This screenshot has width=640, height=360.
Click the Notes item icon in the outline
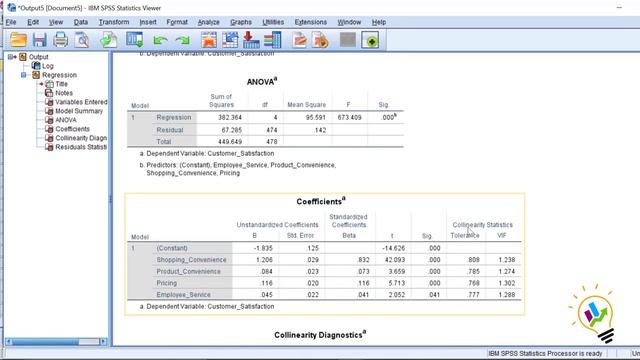(x=49, y=93)
